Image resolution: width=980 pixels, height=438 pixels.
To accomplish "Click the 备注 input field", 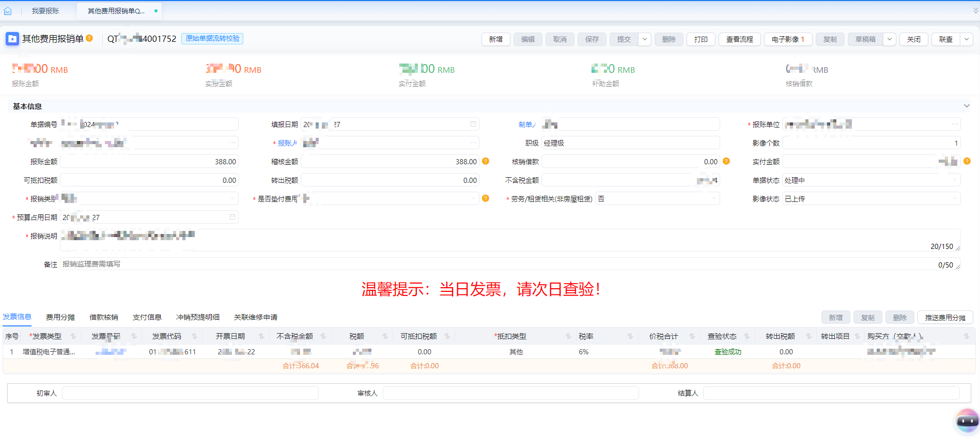I will coord(510,264).
